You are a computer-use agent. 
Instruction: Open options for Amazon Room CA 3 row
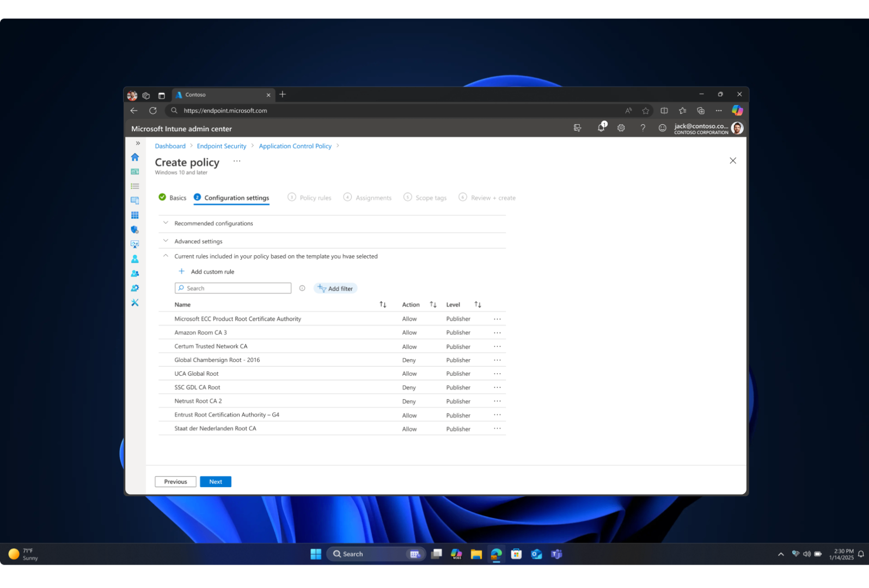tap(497, 333)
